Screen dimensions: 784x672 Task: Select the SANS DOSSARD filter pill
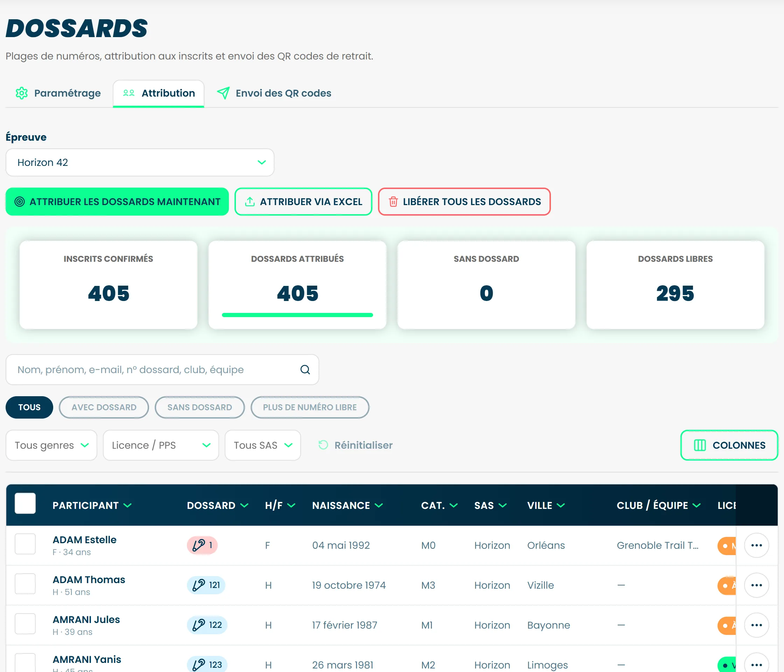(200, 407)
